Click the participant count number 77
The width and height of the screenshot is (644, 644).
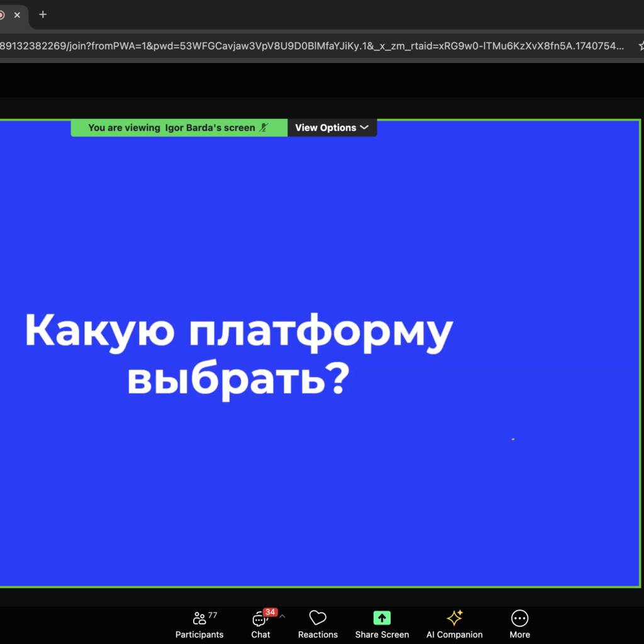tap(213, 615)
